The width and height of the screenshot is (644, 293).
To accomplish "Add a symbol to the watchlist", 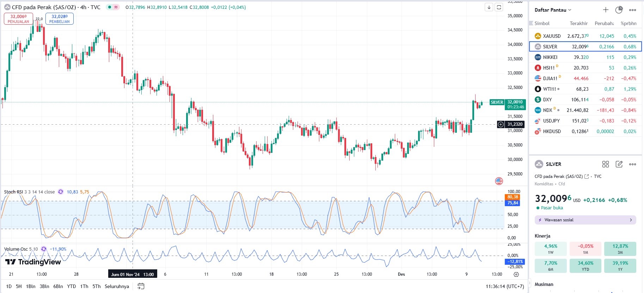I will pos(606,10).
